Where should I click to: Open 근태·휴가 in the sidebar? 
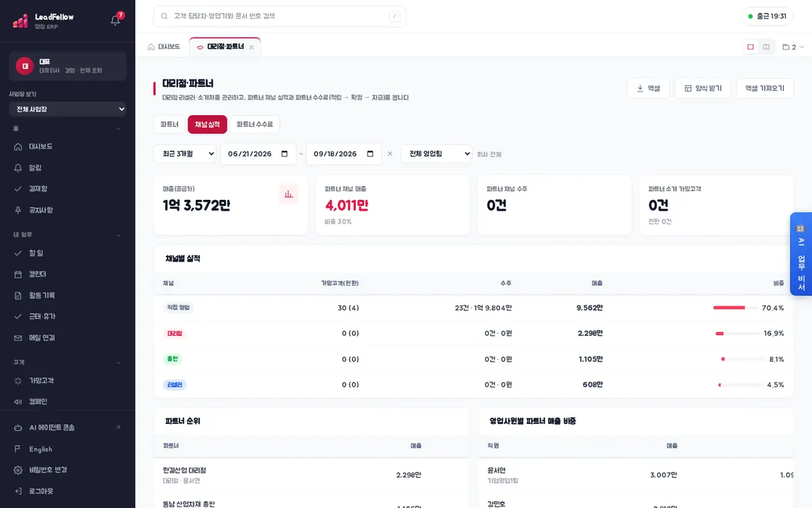68,316
